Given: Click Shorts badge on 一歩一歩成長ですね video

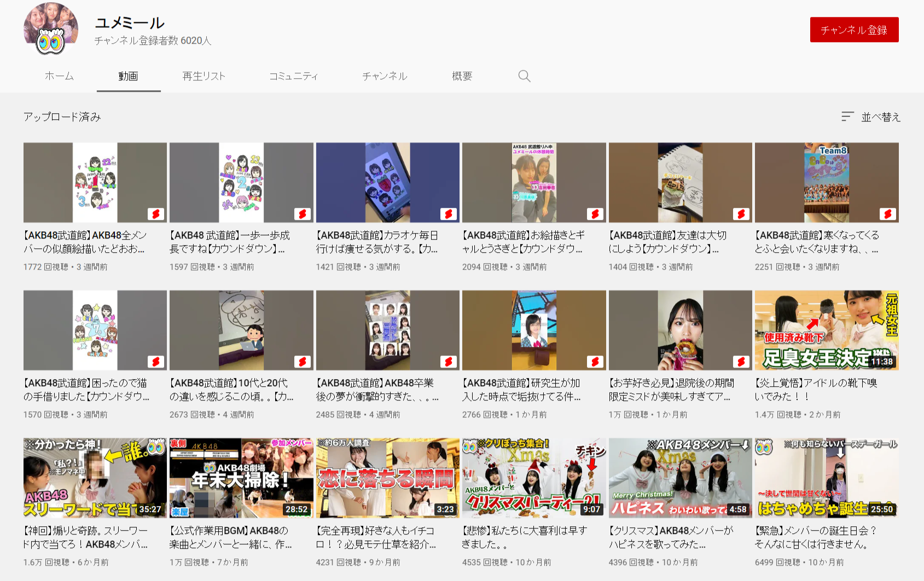Looking at the screenshot, I should pos(303,214).
